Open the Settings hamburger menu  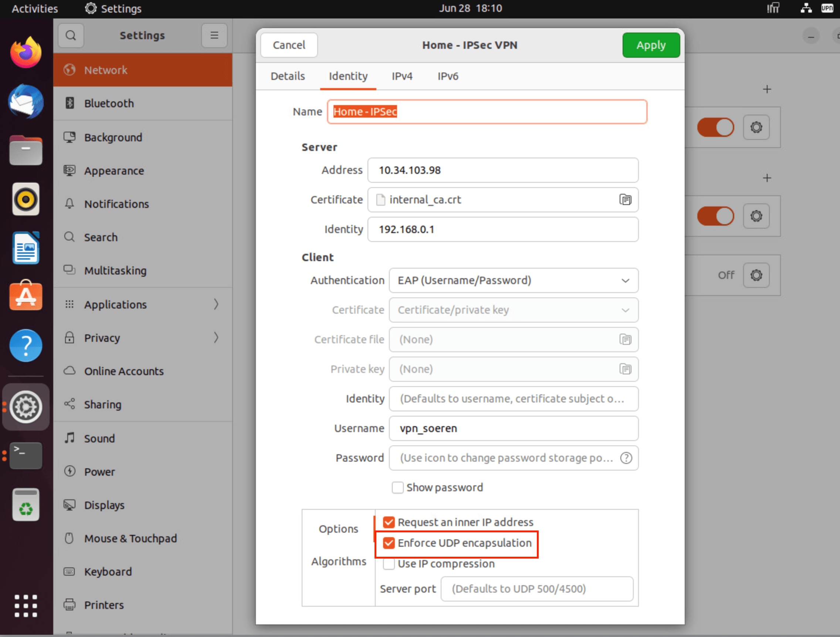pyautogui.click(x=214, y=35)
